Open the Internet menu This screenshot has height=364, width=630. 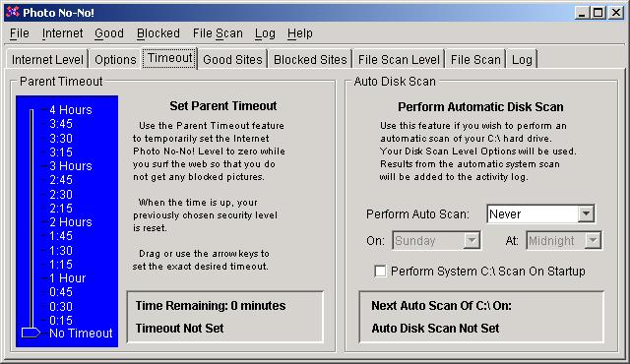(x=62, y=33)
